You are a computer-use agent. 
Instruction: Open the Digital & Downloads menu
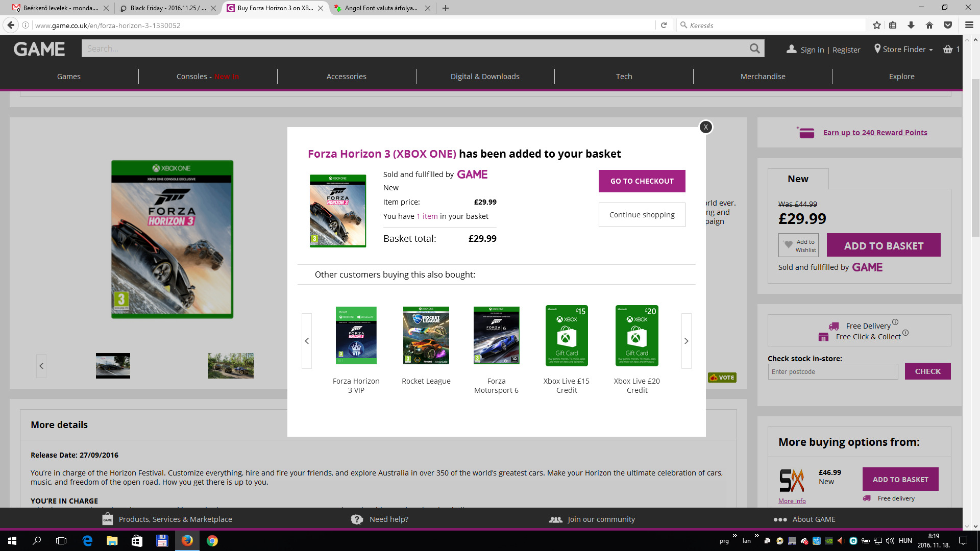coord(485,77)
